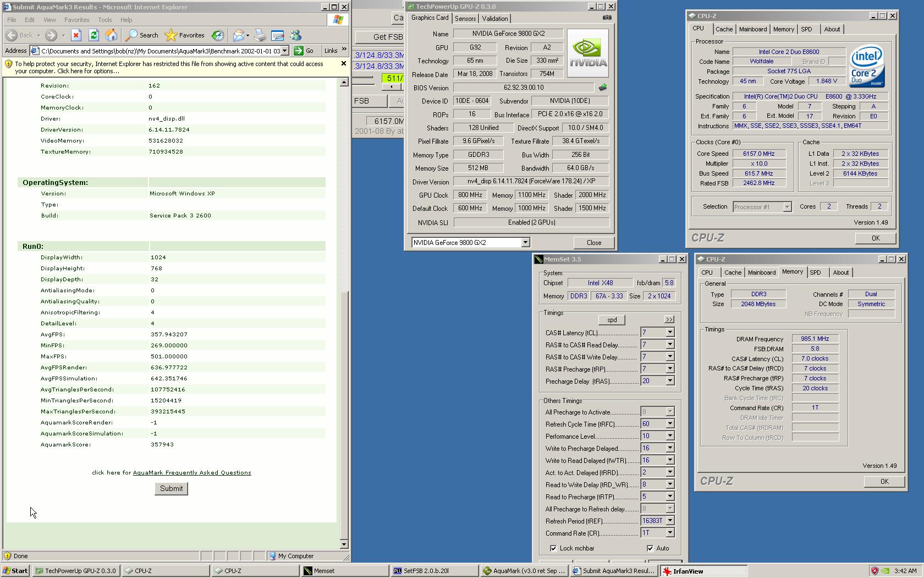The image size is (924, 578).
Task: Click the Close button in GPU-Z
Action: click(594, 242)
